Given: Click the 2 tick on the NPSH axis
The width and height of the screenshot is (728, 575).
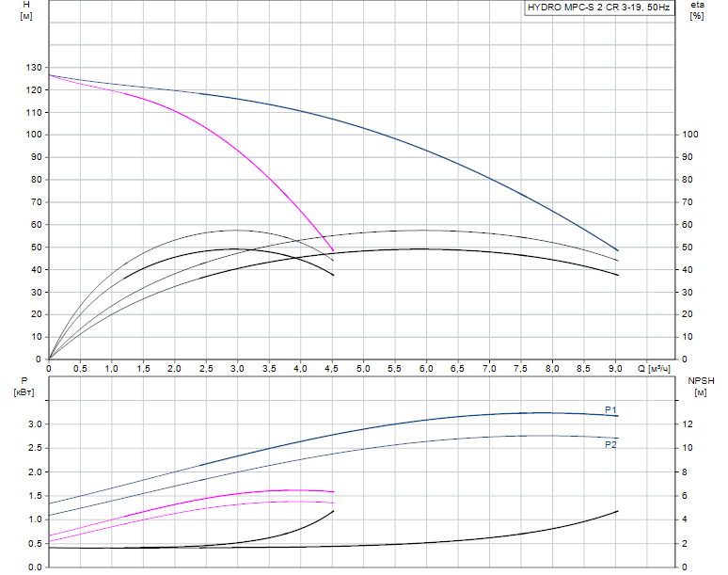Looking at the screenshot, I should click(x=685, y=543).
